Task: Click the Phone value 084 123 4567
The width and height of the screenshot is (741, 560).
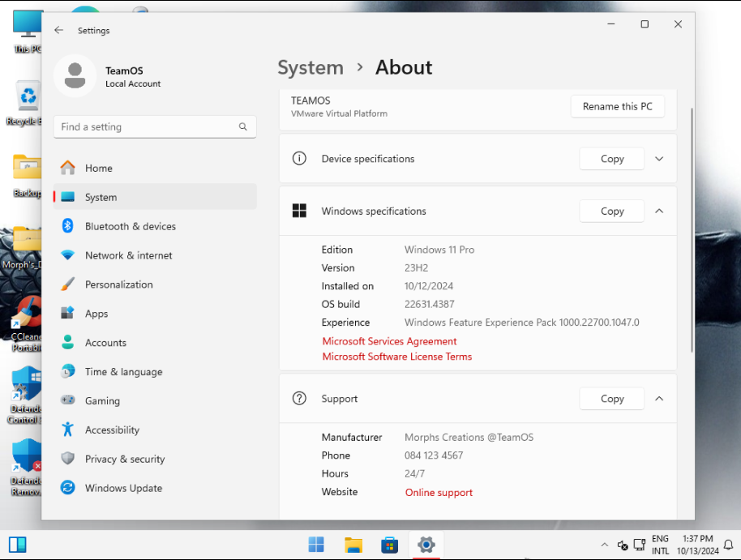Action: pos(434,455)
